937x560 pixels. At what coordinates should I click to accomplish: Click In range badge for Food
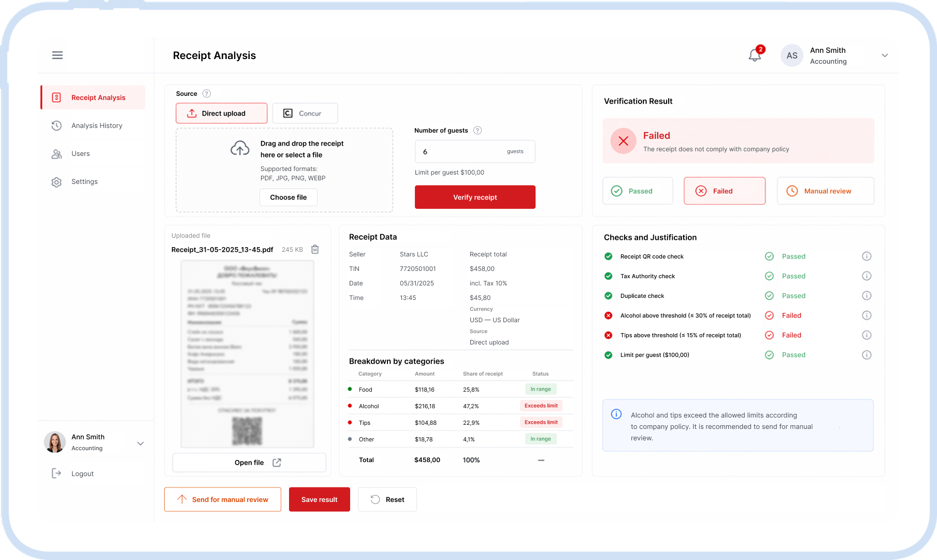541,389
